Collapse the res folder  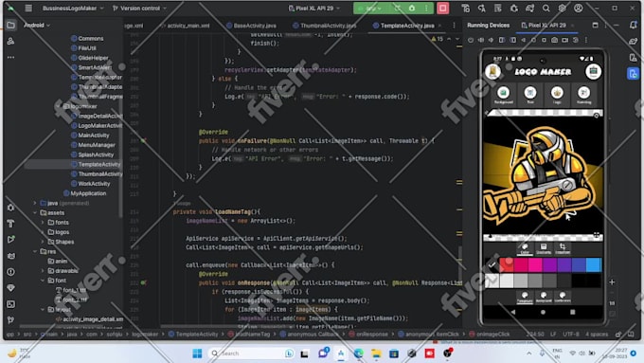click(x=35, y=251)
